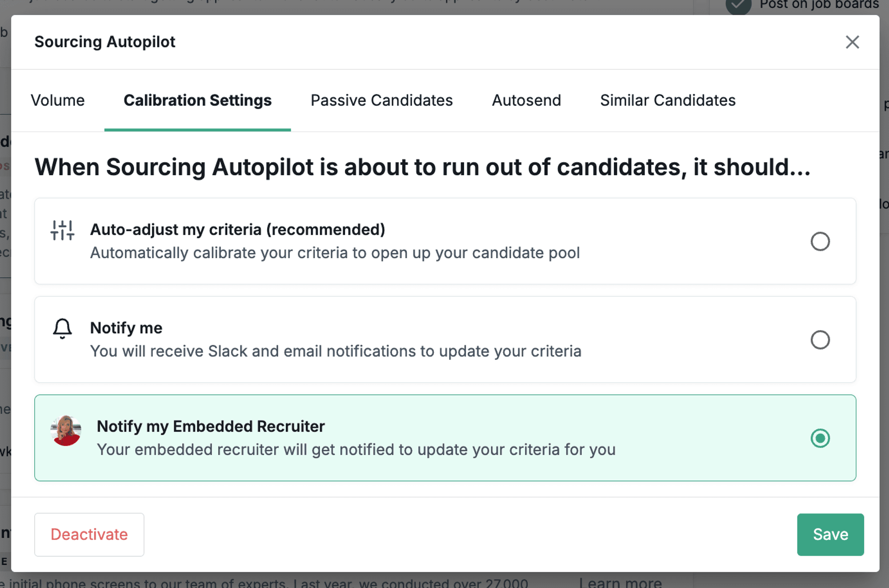Image resolution: width=889 pixels, height=588 pixels.
Task: Click the Notify my Embedded Recruiter heading
Action: pyautogui.click(x=211, y=426)
